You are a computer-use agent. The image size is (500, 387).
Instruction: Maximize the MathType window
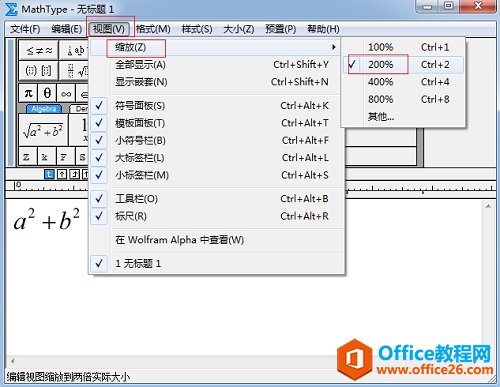[449, 6]
